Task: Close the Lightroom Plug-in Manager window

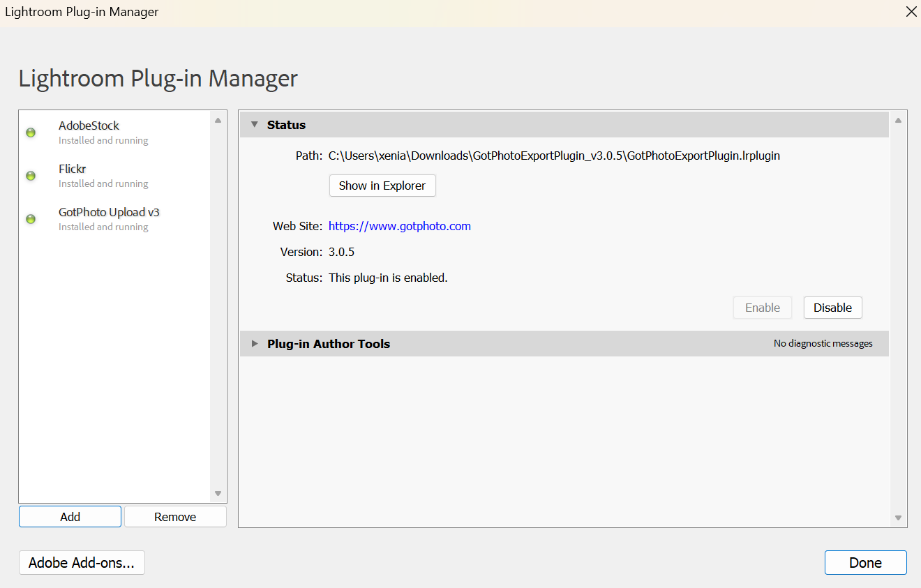Action: [911, 12]
